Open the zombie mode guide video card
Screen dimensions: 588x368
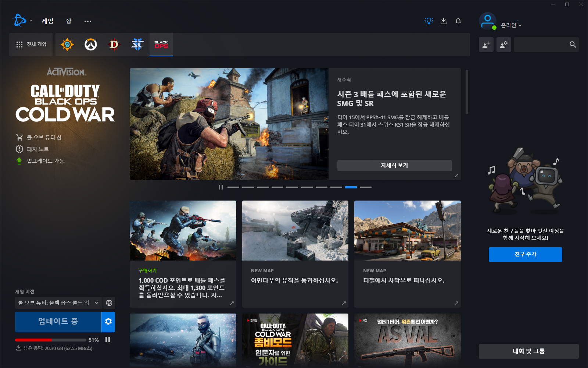pos(295,340)
